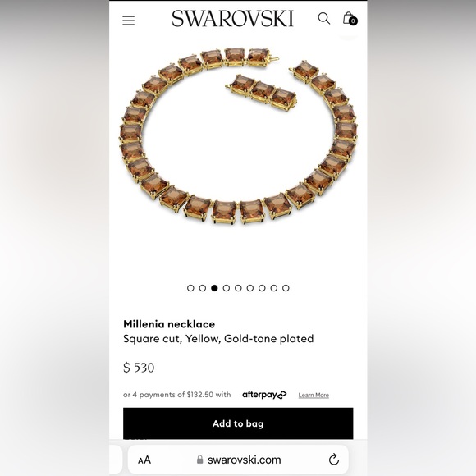Select the last image carousel dot
Image resolution: width=476 pixels, height=476 pixels.
coord(286,288)
